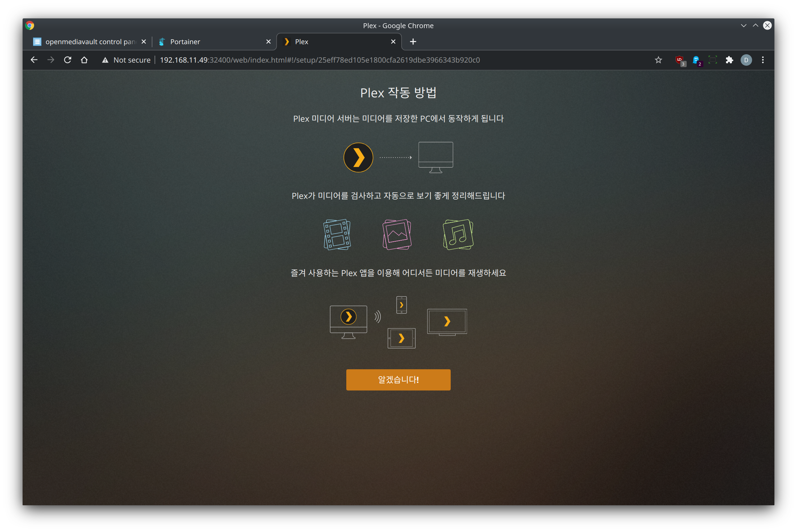797x532 pixels.
Task: Open a new browser tab
Action: click(x=413, y=42)
